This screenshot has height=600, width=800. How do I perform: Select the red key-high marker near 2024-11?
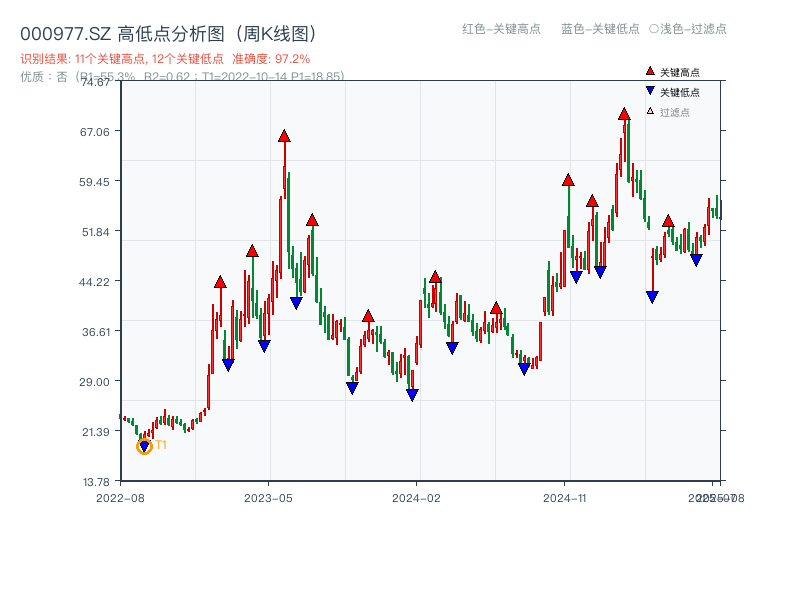567,181
